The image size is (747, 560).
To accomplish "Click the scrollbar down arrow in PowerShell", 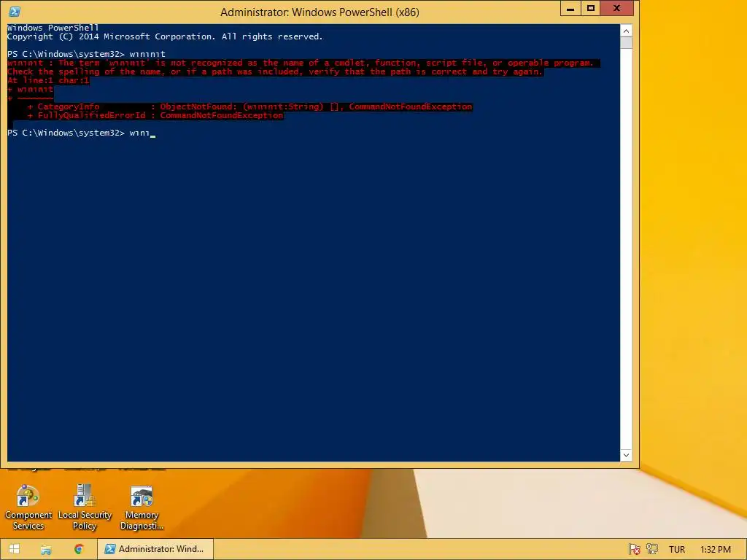I will [626, 455].
